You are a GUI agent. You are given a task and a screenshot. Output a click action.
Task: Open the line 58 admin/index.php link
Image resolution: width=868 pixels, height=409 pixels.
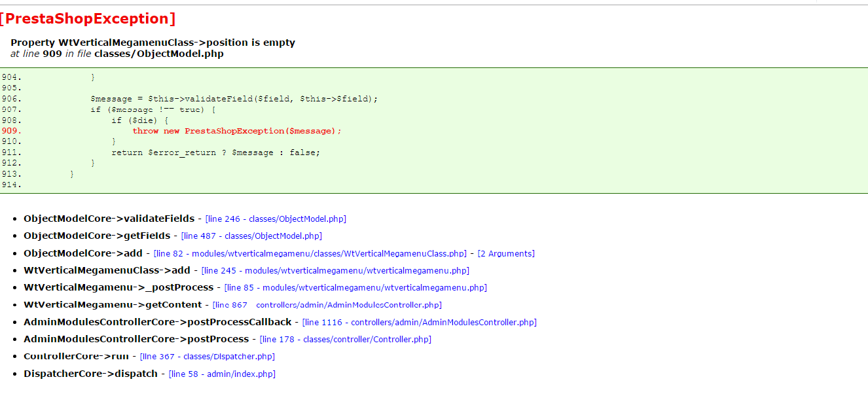[x=222, y=374]
